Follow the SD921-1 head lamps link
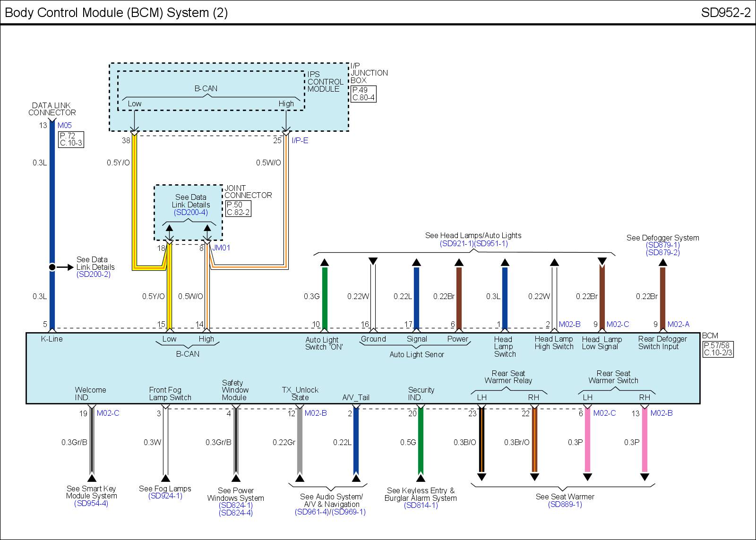This screenshot has height=540, width=756. point(456,244)
